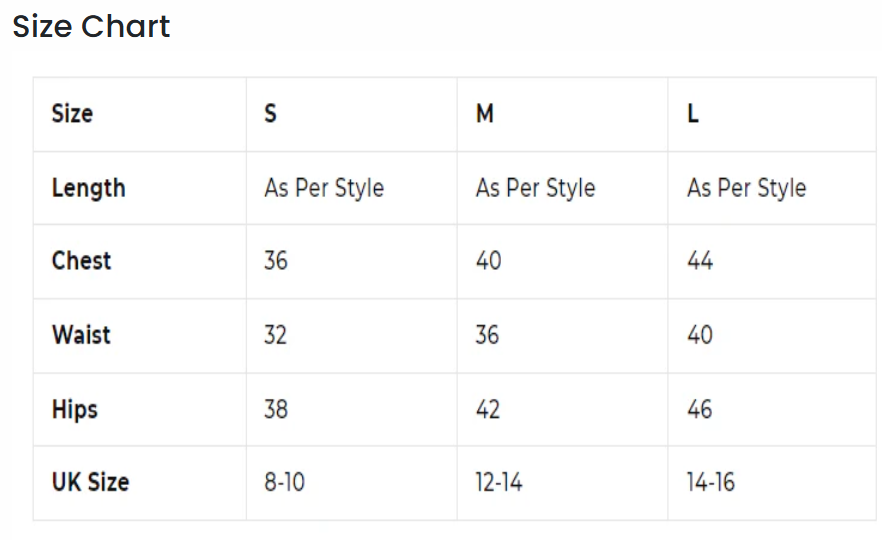Click the Size Chart heading
882x540 pixels.
(91, 27)
